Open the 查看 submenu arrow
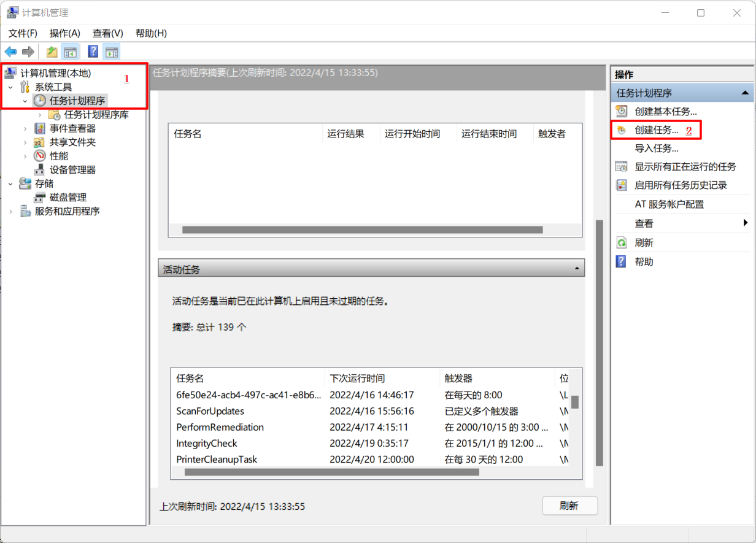Viewport: 756px width, 543px height. click(x=746, y=223)
